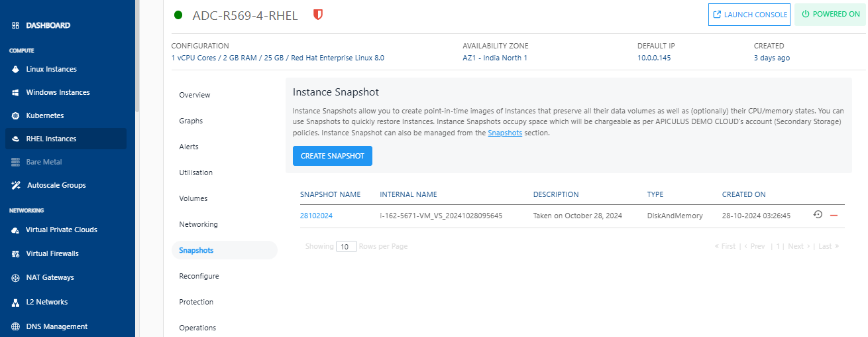Click the RHEL Instances hat icon

click(15, 139)
